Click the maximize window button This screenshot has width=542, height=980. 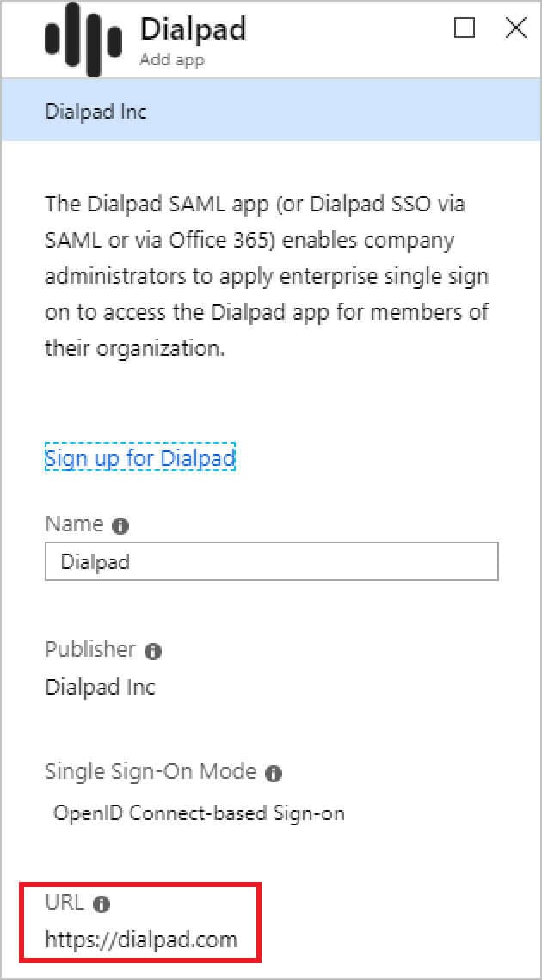(465, 28)
